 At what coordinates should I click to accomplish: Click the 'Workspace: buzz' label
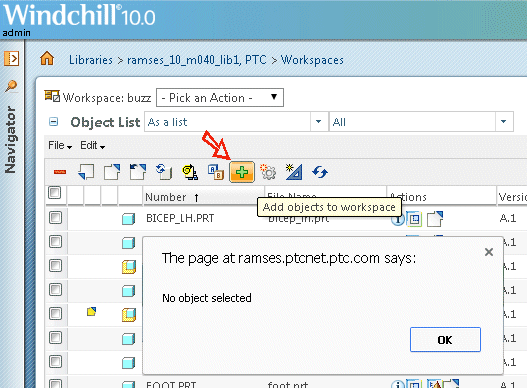[107, 98]
